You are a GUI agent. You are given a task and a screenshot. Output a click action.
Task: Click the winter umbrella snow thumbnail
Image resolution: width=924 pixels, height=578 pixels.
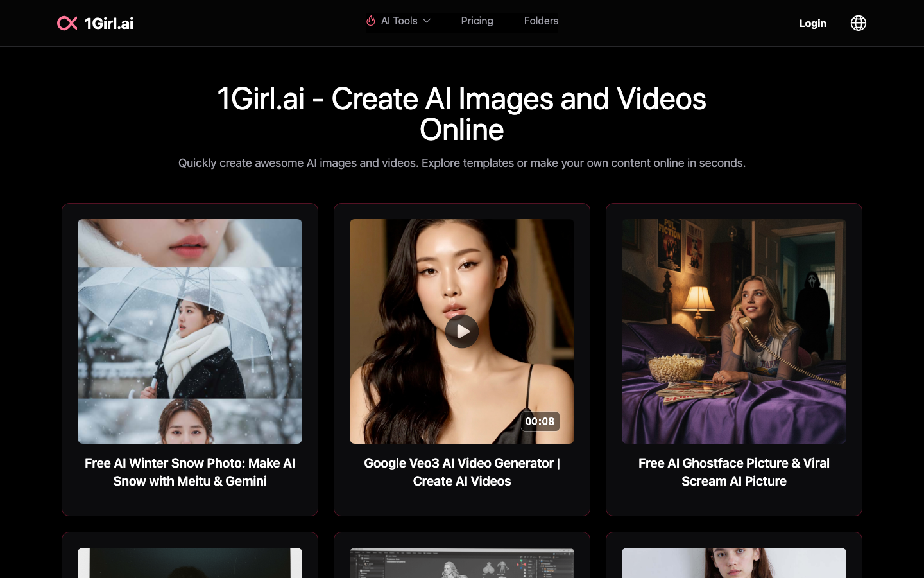coord(190,331)
